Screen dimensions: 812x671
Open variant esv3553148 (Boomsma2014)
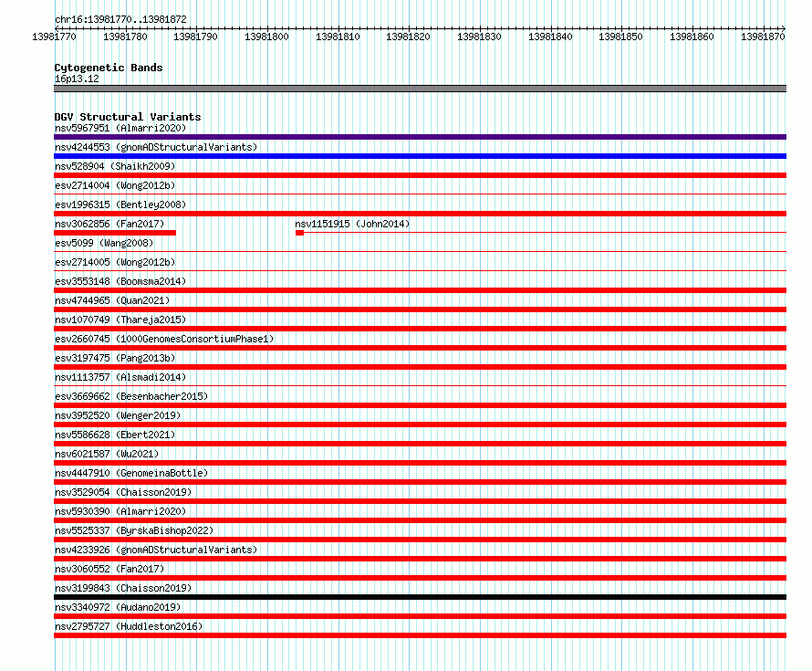click(x=120, y=281)
